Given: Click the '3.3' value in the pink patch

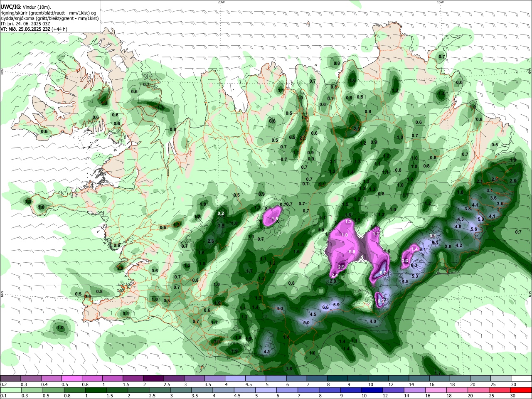Looking at the screenshot, I should (405, 261).
